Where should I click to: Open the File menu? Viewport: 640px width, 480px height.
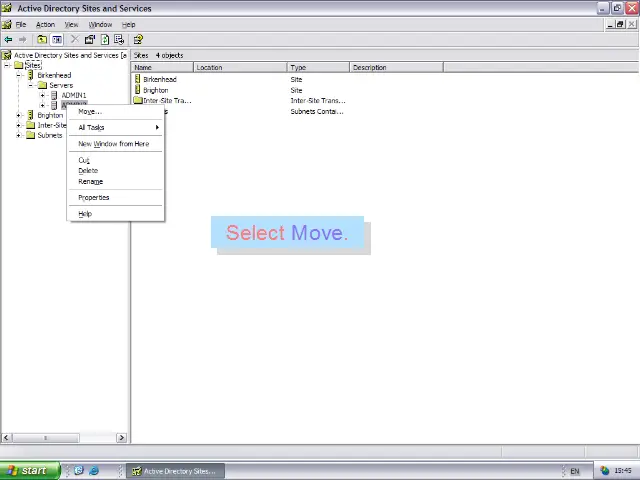[x=21, y=24]
